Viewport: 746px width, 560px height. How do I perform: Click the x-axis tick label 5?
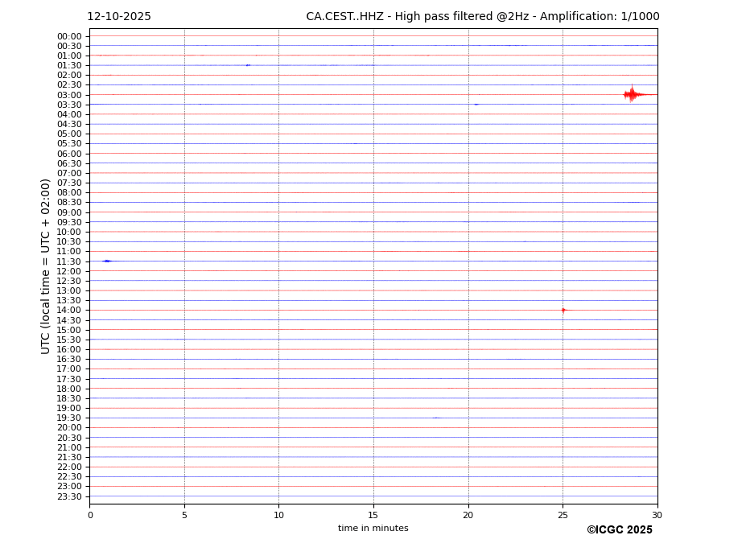184,515
